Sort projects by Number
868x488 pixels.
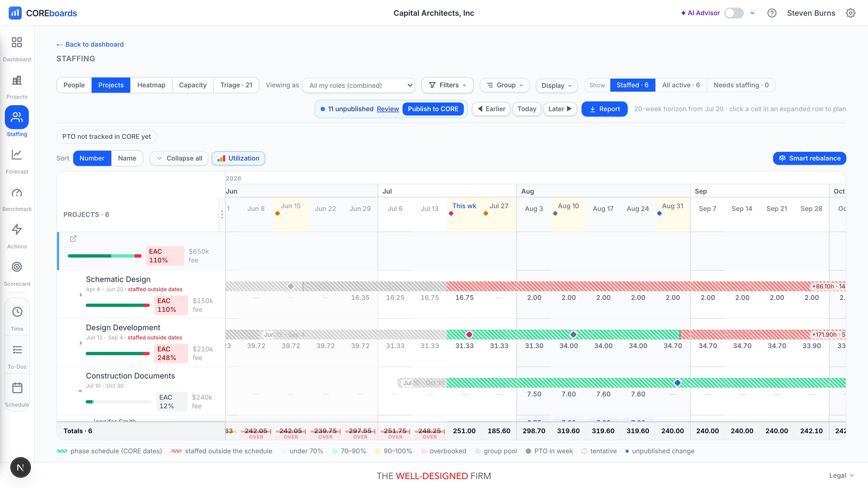(x=92, y=158)
